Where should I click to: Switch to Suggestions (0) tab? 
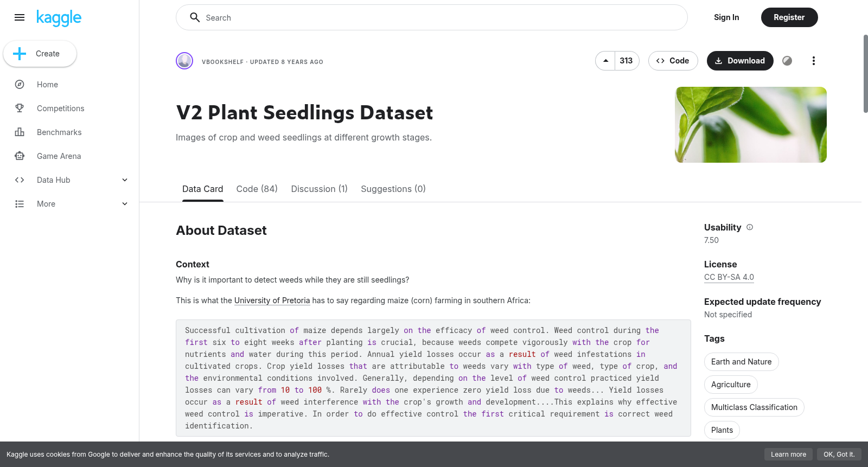[x=393, y=189]
